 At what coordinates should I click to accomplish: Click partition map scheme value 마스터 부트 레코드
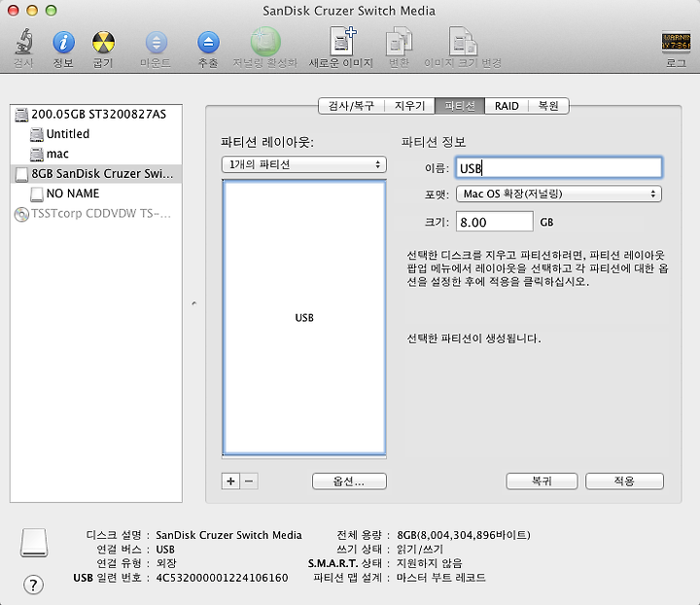tap(441, 578)
